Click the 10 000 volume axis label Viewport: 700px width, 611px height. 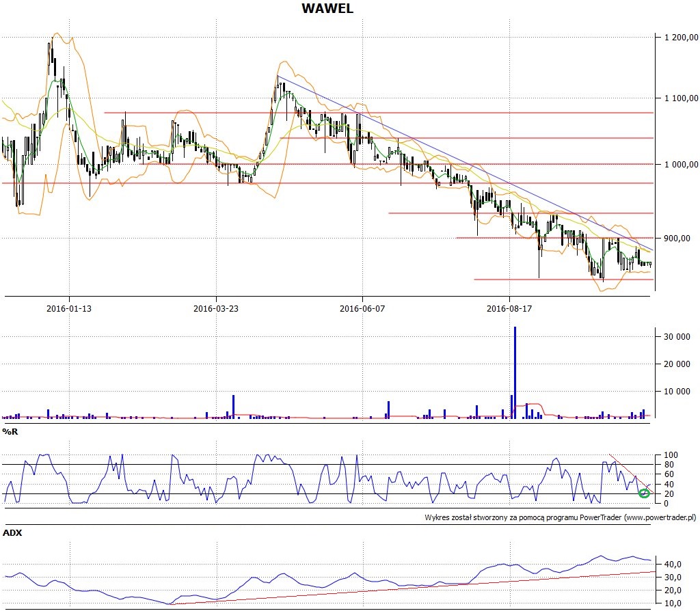677,392
